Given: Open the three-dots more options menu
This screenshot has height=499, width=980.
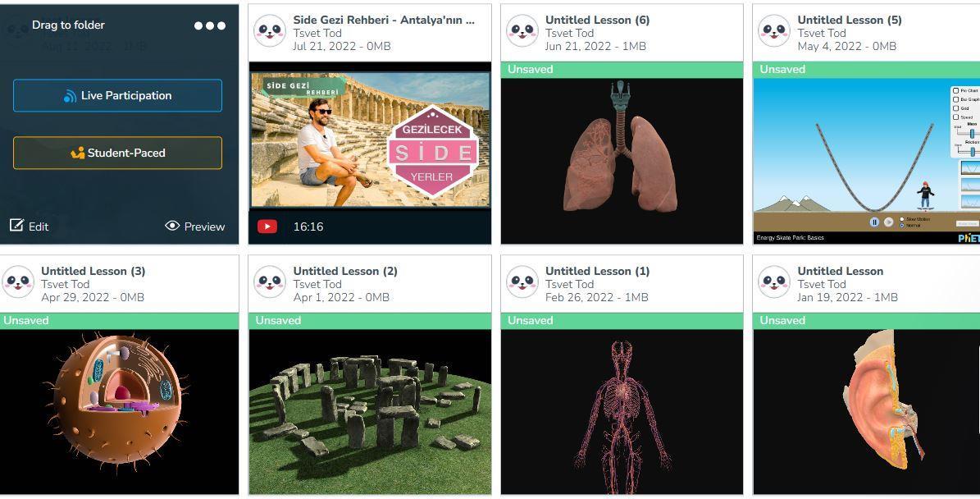Looking at the screenshot, I should tap(209, 25).
